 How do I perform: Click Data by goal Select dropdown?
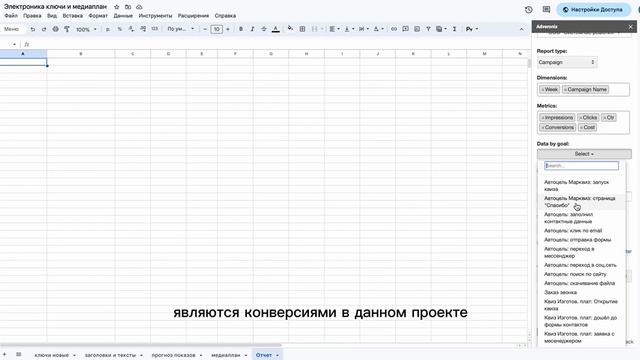point(584,154)
